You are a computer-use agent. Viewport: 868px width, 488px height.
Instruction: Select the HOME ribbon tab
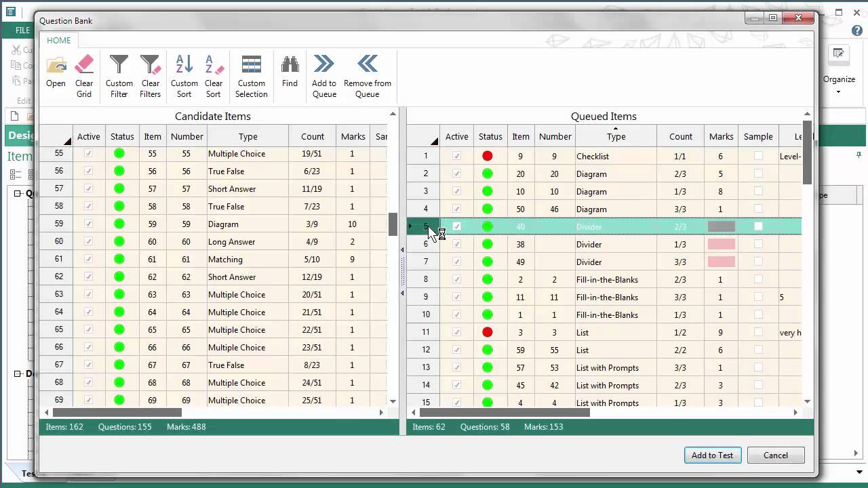tap(59, 41)
